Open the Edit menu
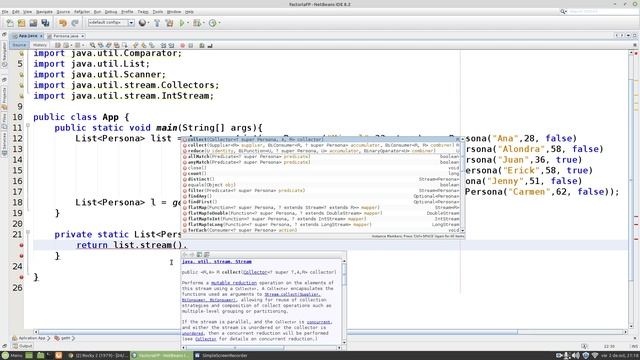Viewport: 640px width, 360px height. (x=16, y=12)
